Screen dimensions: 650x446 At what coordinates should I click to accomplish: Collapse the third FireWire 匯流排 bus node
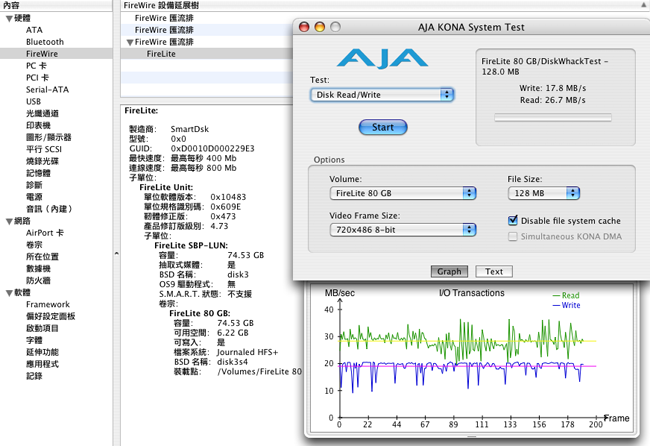tap(130, 42)
